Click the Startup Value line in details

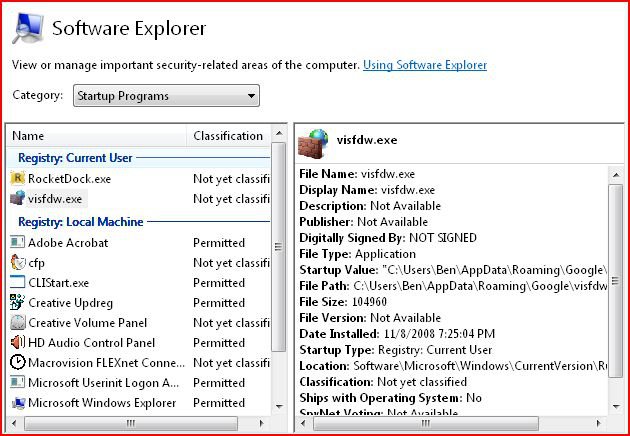click(453, 270)
